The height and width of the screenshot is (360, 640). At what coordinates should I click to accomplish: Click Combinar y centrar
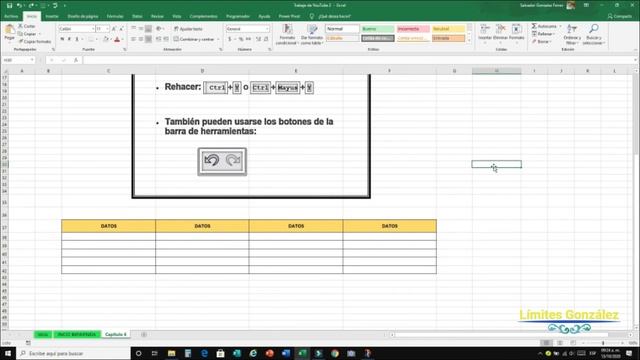(194, 39)
